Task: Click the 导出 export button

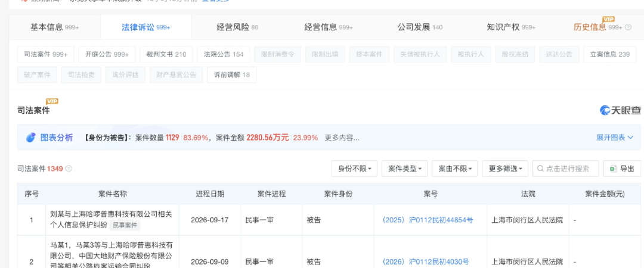Action: click(x=622, y=169)
